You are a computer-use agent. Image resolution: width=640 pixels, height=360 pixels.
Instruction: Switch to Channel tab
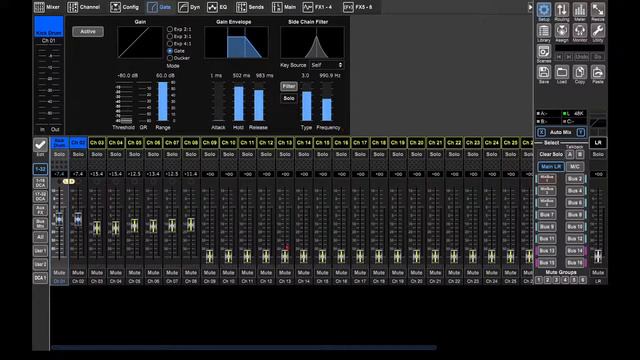click(x=84, y=7)
